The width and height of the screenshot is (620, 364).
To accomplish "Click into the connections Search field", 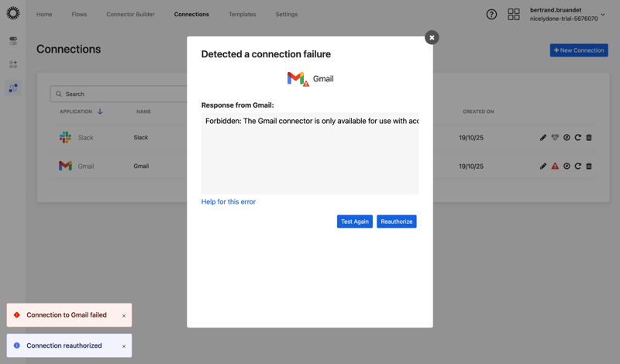I will pos(119,94).
